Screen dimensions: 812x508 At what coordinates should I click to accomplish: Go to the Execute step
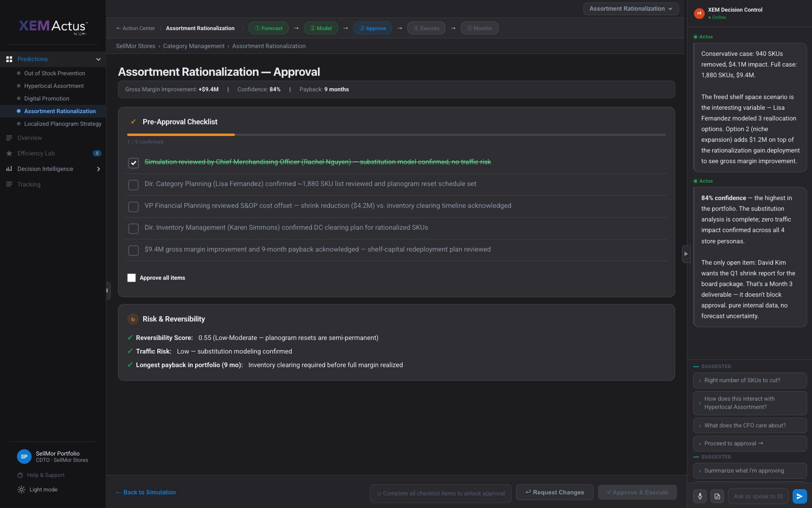coord(426,28)
